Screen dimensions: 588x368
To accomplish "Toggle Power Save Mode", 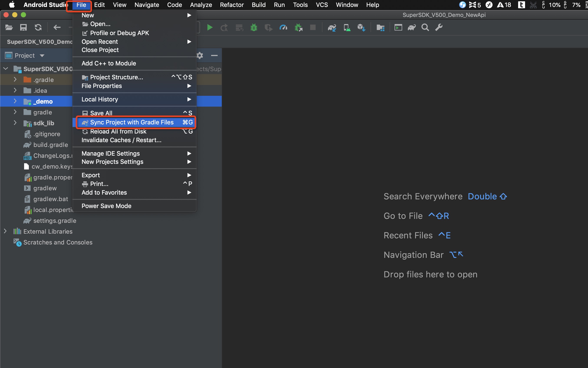I will pyautogui.click(x=135, y=206).
